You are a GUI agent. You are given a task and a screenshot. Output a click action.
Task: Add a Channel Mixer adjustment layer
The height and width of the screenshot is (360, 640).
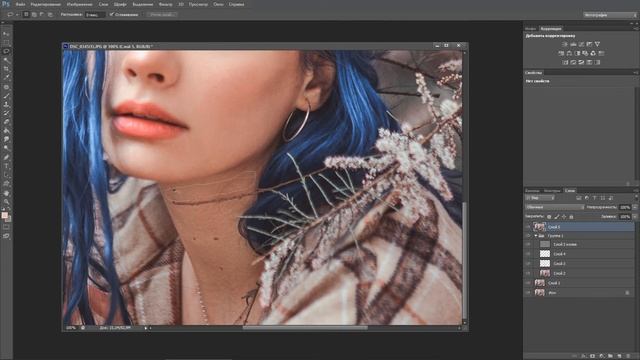pos(593,53)
